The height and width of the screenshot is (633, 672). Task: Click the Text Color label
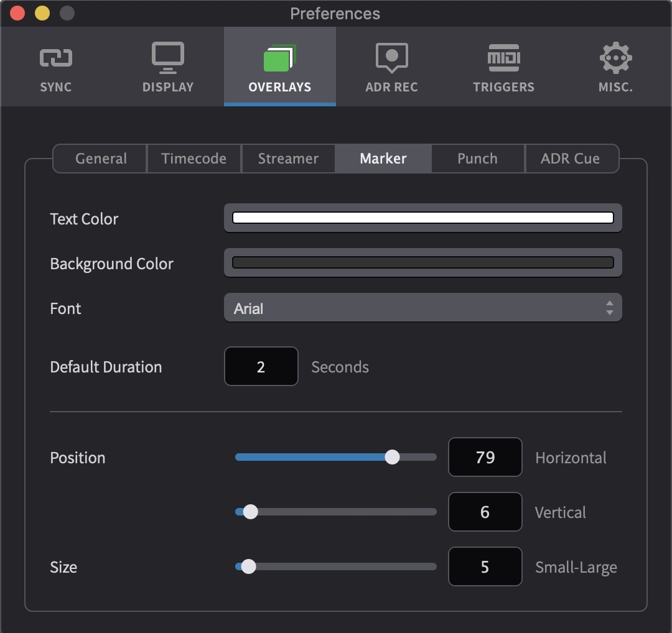point(84,219)
